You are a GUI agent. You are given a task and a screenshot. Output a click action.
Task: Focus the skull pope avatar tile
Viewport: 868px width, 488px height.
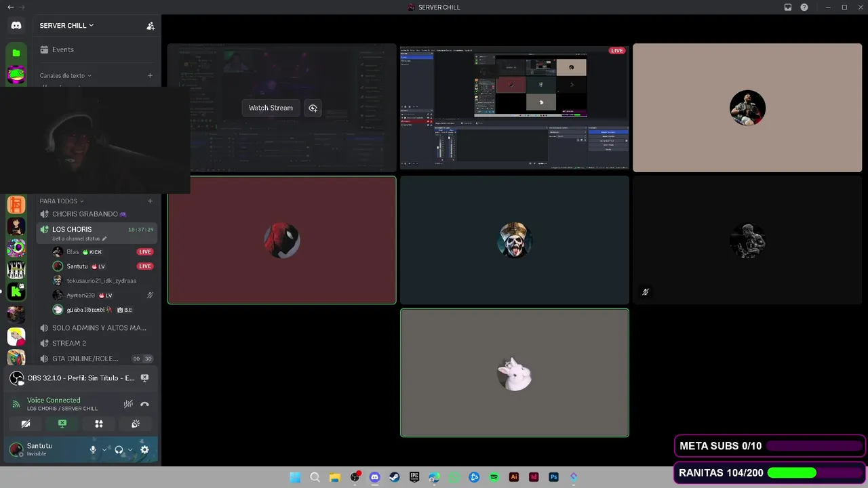[x=515, y=241]
